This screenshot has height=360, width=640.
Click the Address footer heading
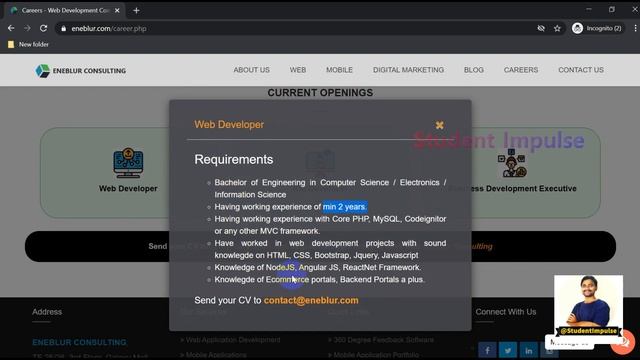click(47, 312)
